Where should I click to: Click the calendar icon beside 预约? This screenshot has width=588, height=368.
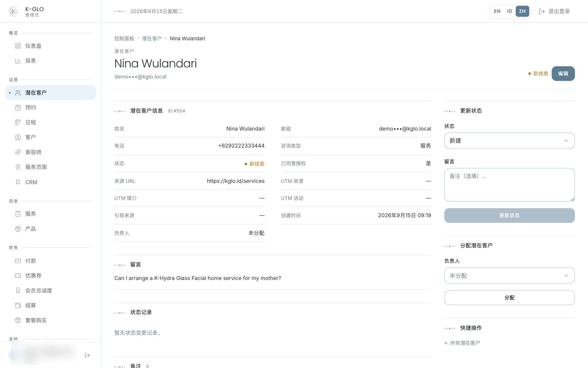pos(18,108)
